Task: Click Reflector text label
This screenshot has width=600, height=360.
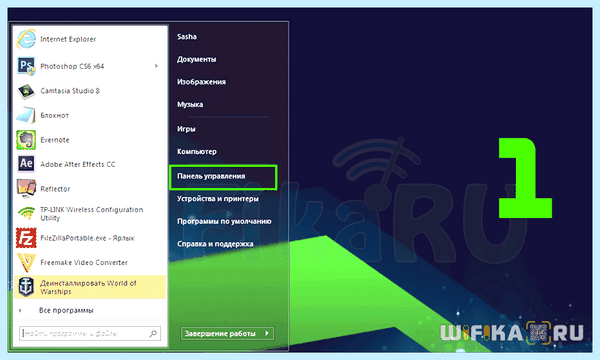Action: tap(55, 189)
